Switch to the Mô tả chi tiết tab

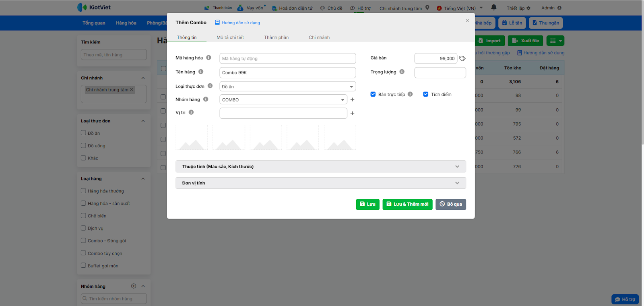tap(230, 37)
